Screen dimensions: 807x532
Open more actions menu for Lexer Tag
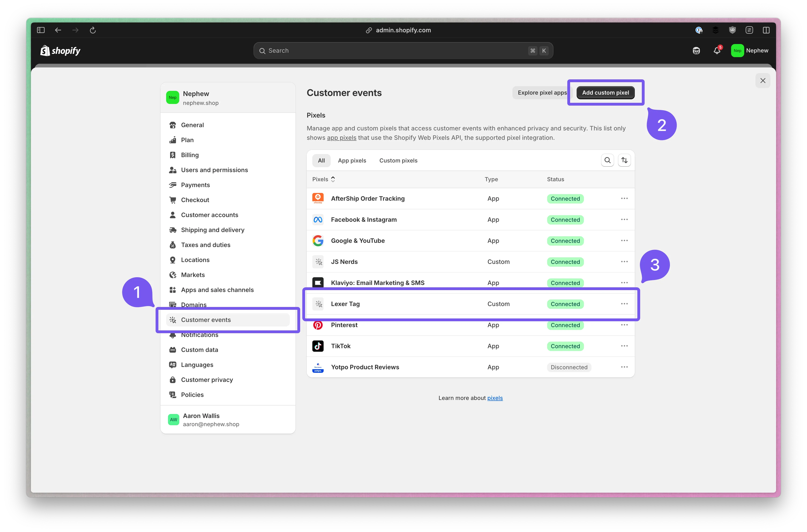coord(624,304)
